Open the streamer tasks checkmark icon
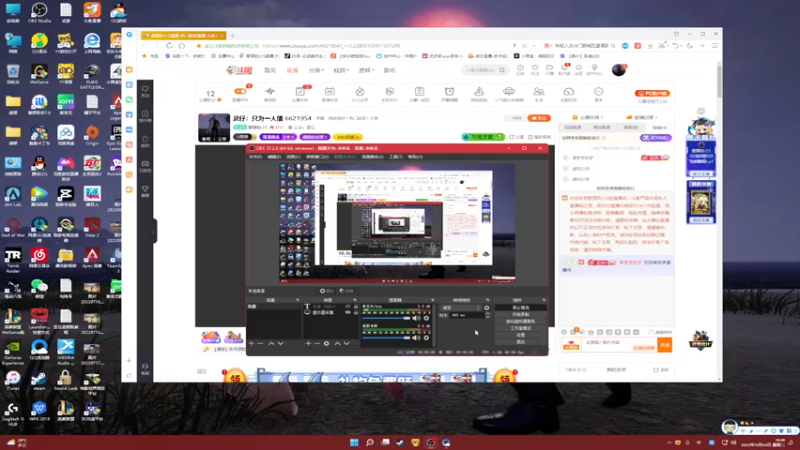Screen dimensions: 800x450 click(300, 93)
